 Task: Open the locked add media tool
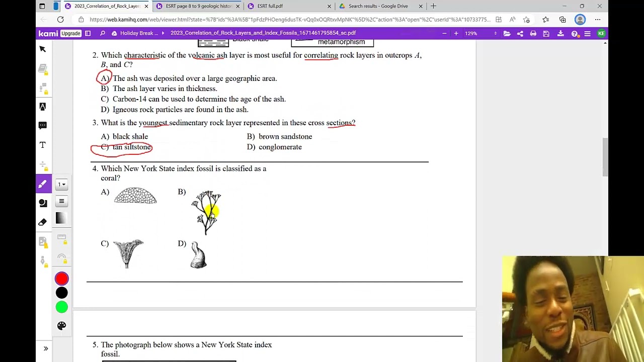click(43, 241)
